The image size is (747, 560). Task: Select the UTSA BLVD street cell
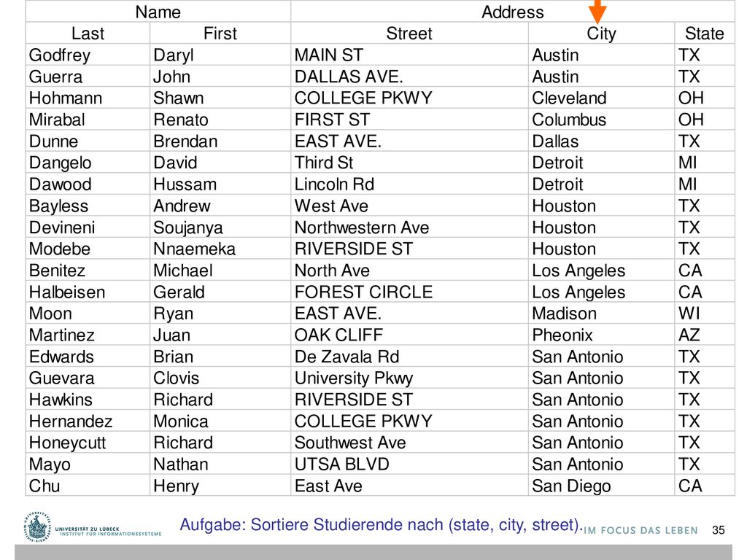tap(409, 464)
